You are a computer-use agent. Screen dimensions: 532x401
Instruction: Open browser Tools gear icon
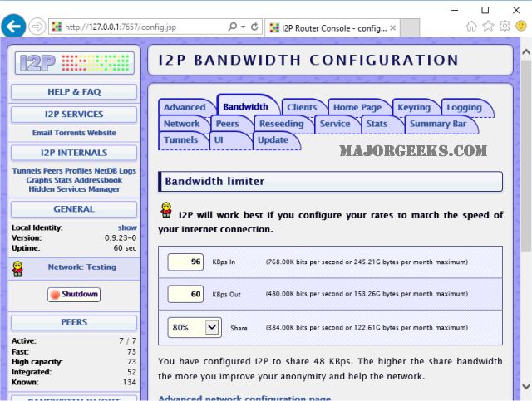pyautogui.click(x=505, y=26)
